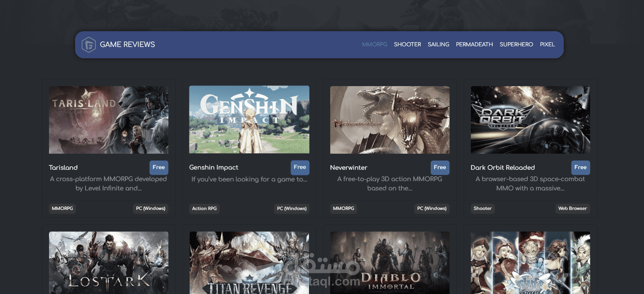Click the Game Reviews hexagon logo icon

tap(88, 45)
